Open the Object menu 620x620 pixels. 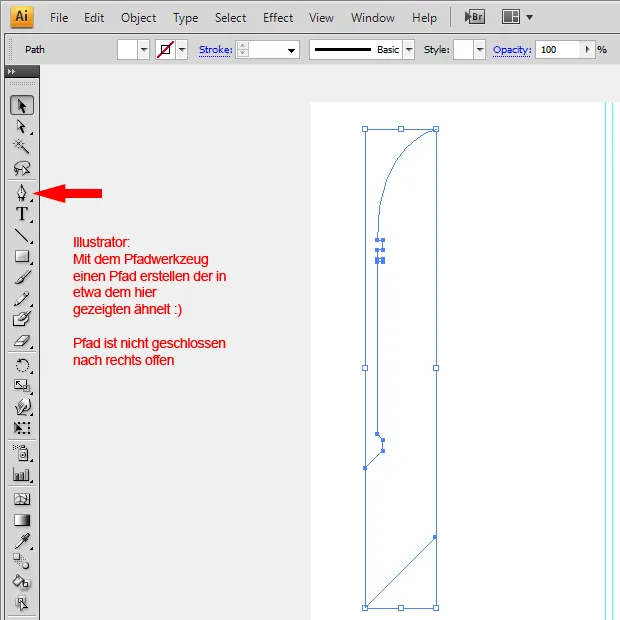[x=138, y=18]
